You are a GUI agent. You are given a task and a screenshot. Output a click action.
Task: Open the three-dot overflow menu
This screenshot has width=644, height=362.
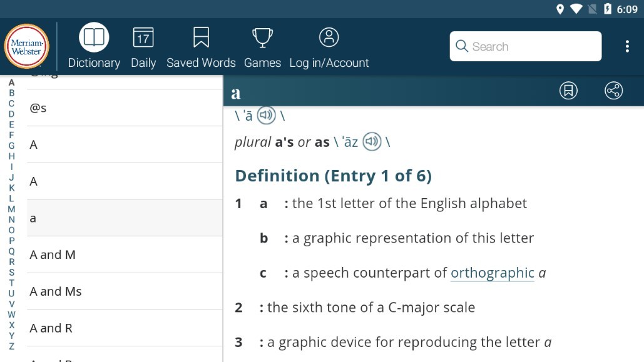tap(626, 46)
